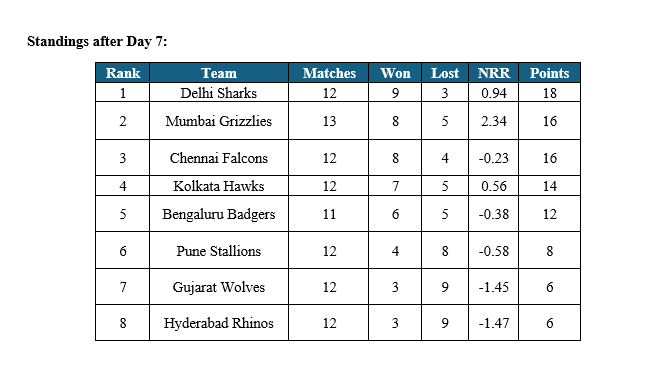Click the NRR column header

click(493, 73)
